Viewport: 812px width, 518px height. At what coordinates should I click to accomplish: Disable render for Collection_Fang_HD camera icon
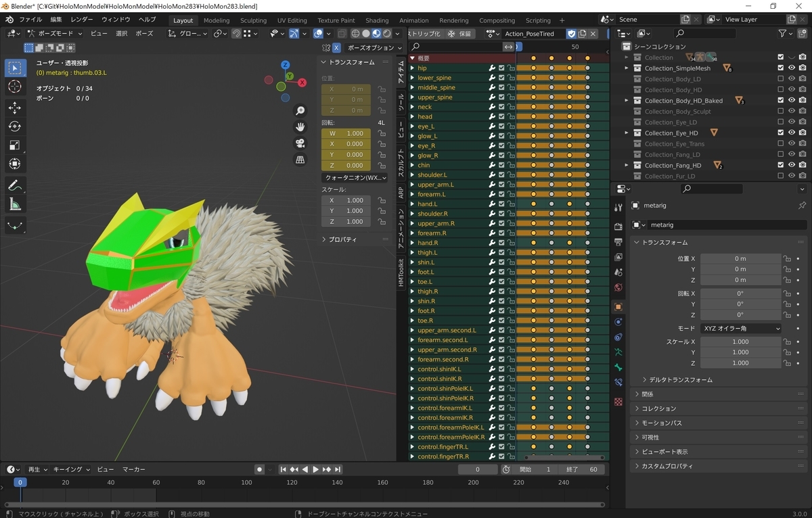(802, 166)
